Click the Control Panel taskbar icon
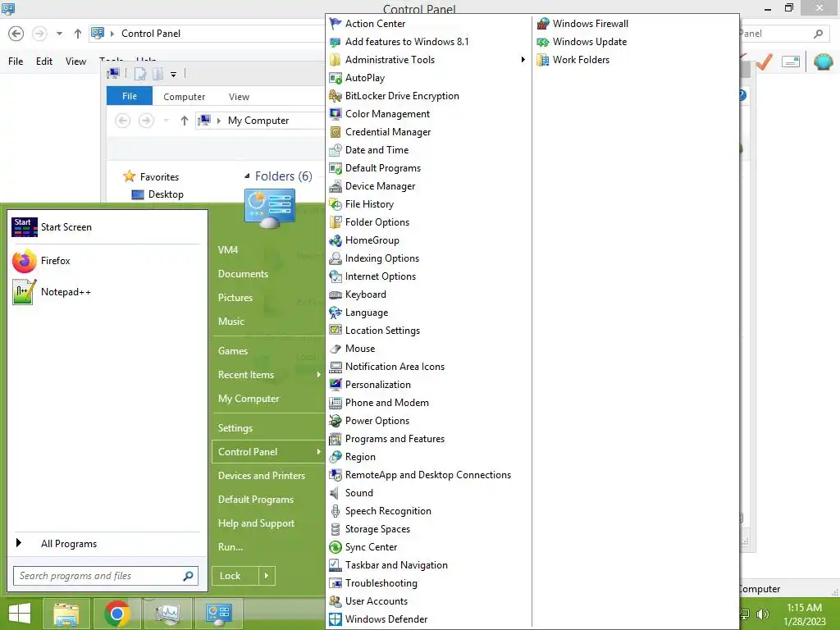Image resolution: width=840 pixels, height=630 pixels. [x=218, y=614]
